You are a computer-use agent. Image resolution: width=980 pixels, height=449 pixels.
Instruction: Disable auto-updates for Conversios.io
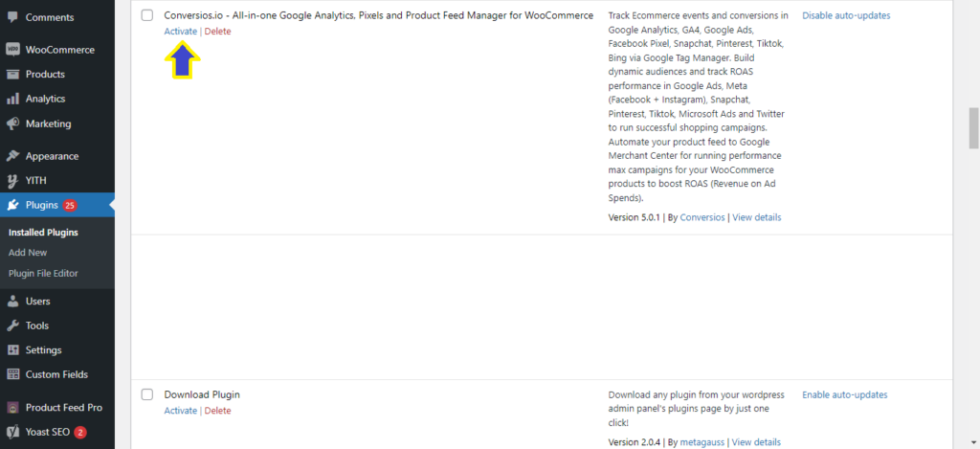tap(846, 15)
